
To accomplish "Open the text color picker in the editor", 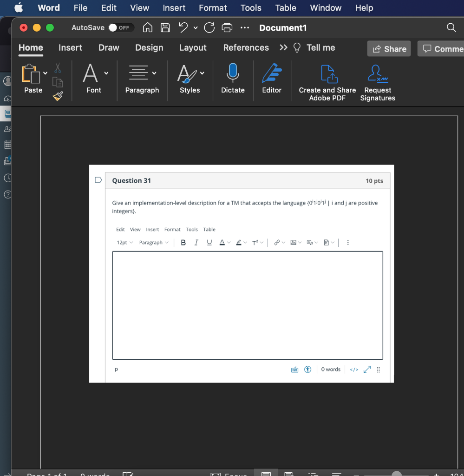I will click(x=222, y=242).
